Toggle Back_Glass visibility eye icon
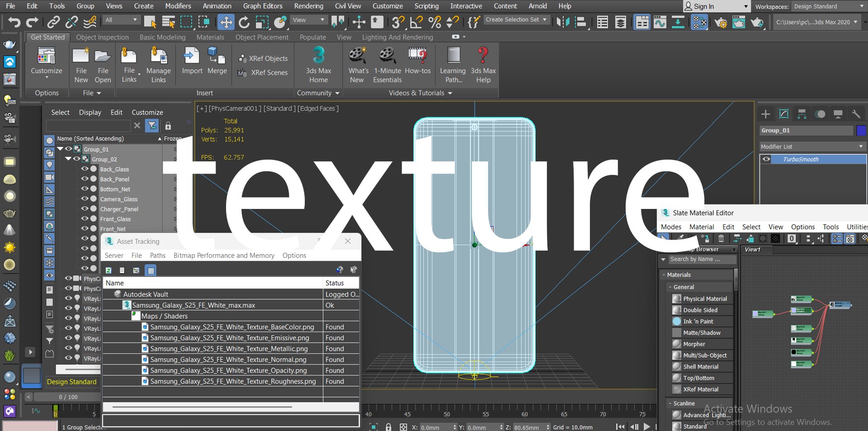This screenshot has height=431, width=868. coord(85,169)
